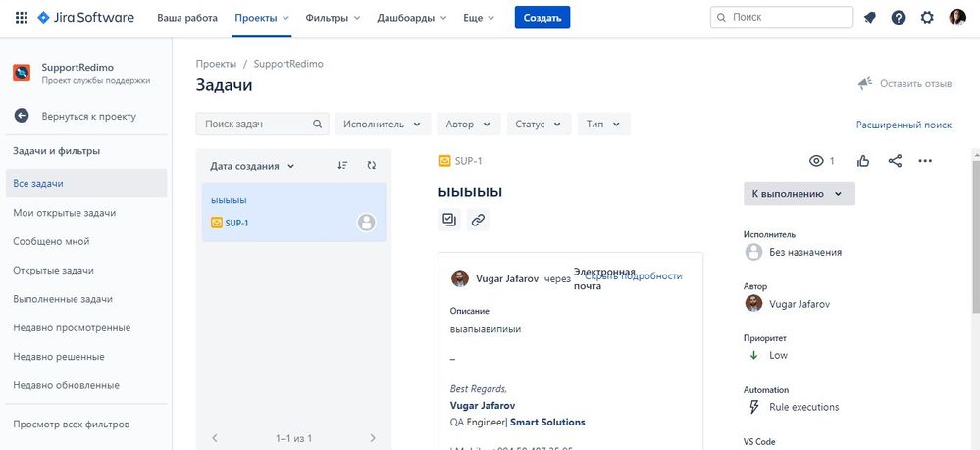980x450 pixels.
Task: Open the К выполнению status dropdown
Action: (x=799, y=194)
